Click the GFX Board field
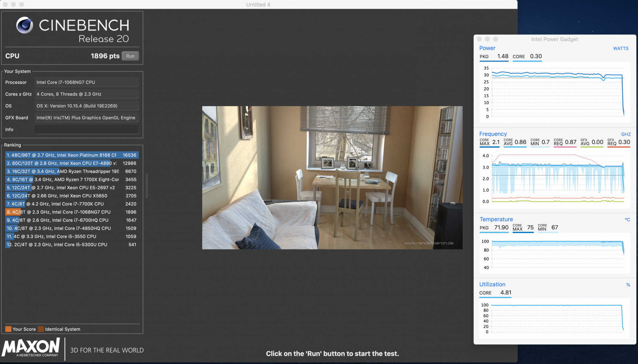Screen dimensions: 638x364 click(86, 118)
